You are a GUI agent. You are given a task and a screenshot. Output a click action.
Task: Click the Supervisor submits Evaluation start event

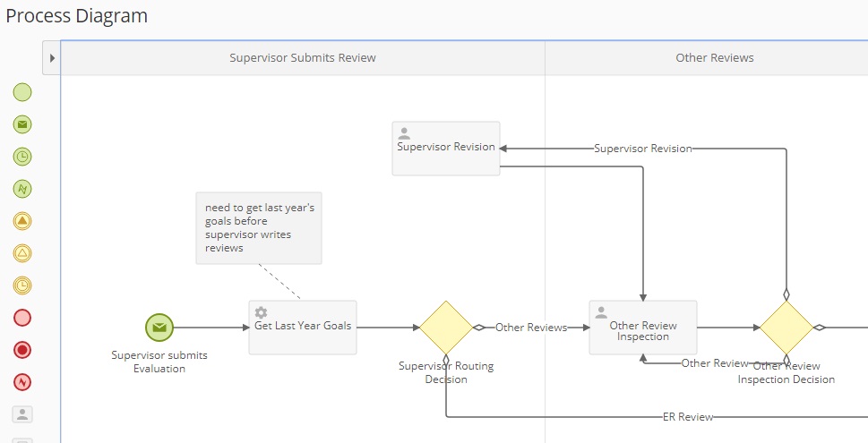pos(159,328)
